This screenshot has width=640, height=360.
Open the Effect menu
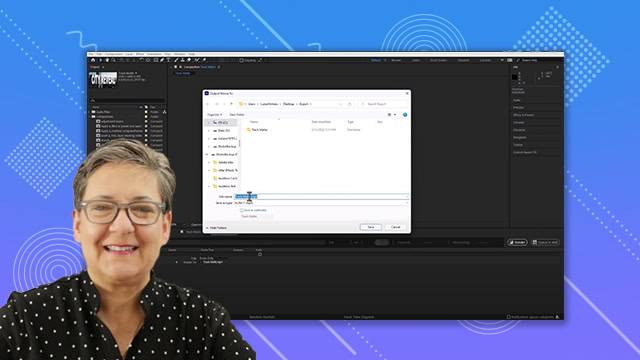click(140, 54)
